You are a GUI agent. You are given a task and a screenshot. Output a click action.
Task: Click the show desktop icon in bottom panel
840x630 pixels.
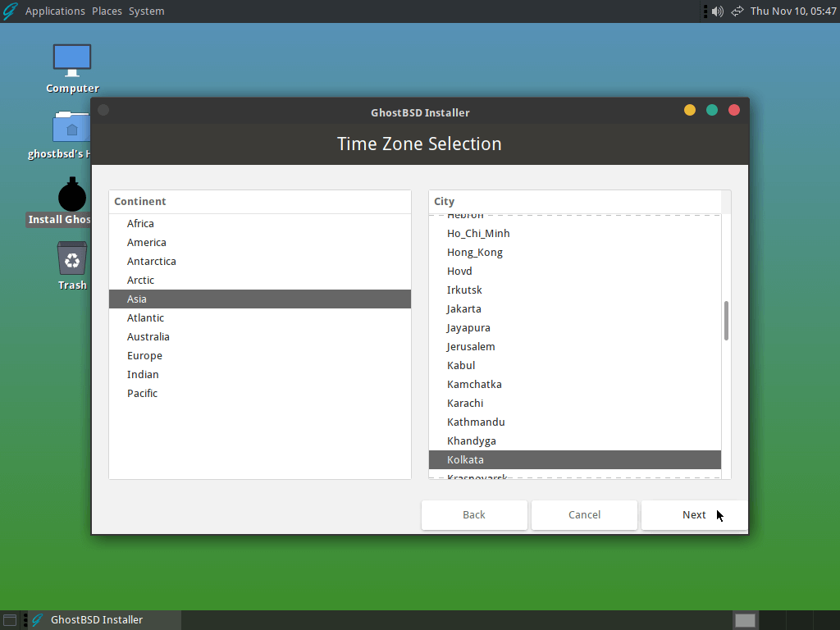click(10, 620)
